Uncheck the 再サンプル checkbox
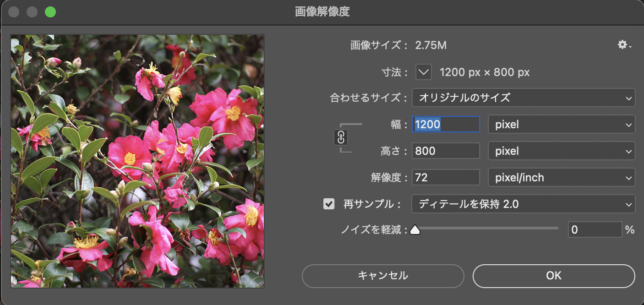Image resolution: width=644 pixels, height=305 pixels. coord(329,204)
